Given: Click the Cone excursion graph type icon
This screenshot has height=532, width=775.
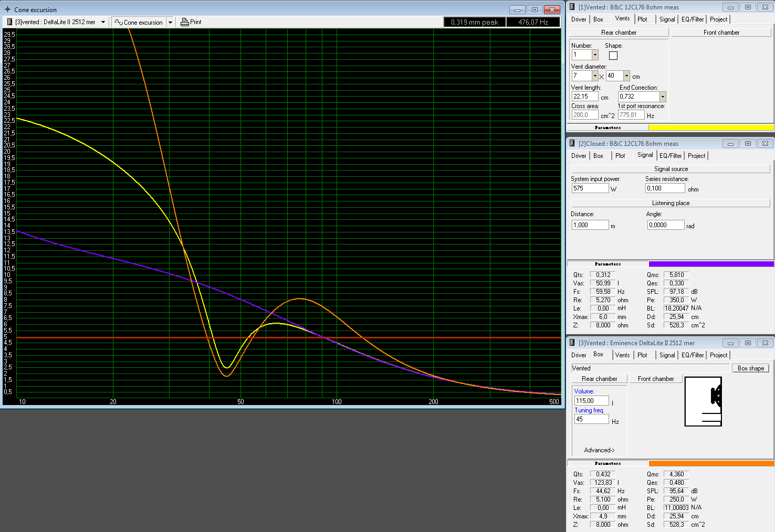Looking at the screenshot, I should 119,22.
